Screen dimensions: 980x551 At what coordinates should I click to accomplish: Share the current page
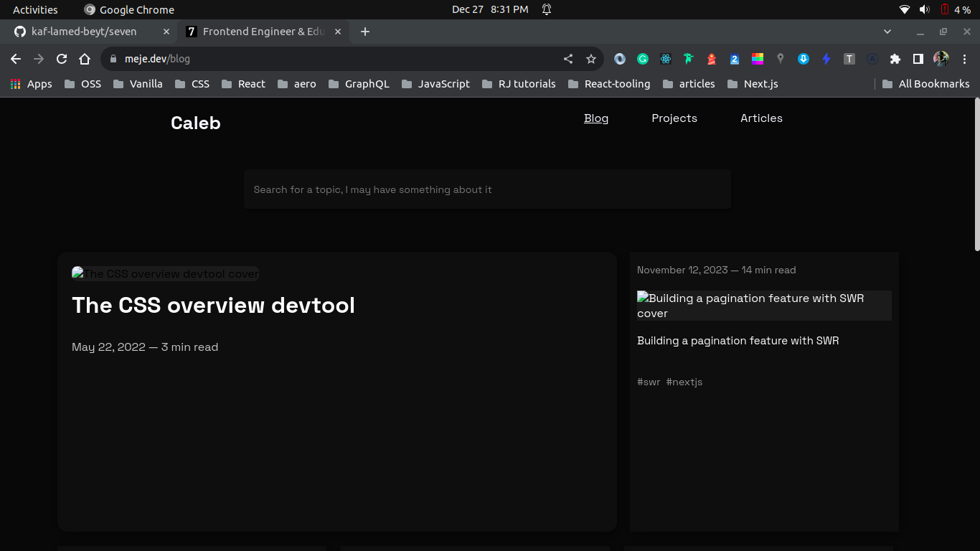[567, 59]
